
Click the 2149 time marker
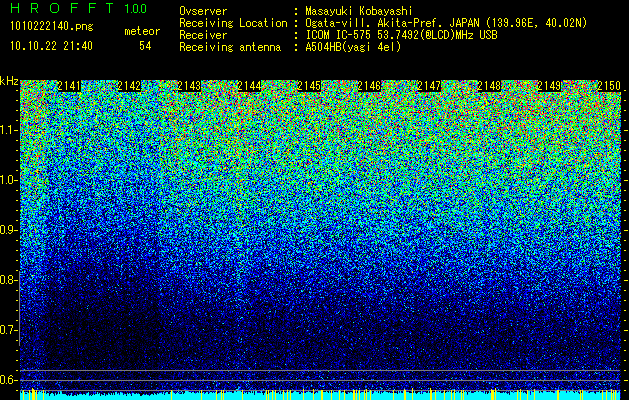click(549, 86)
